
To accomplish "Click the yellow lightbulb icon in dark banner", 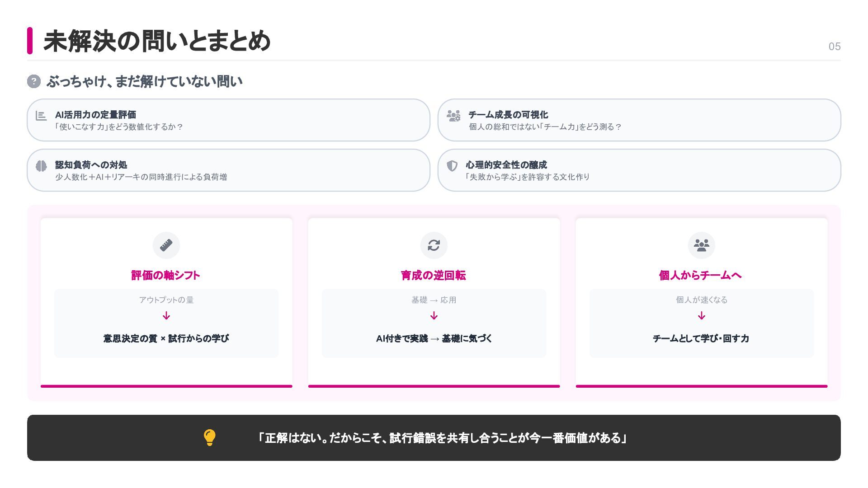I will coord(210,437).
